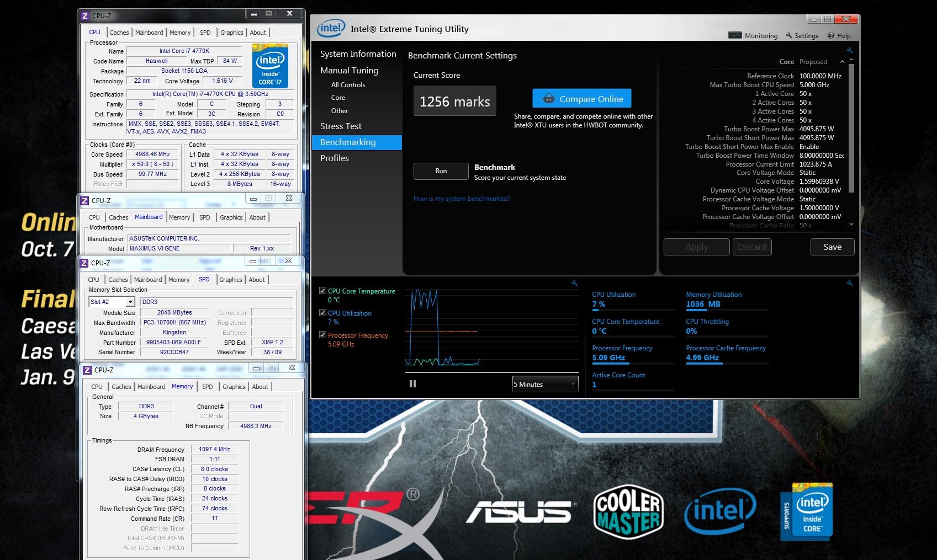Click scrollbar down arrow in Core settings panel

(851, 225)
